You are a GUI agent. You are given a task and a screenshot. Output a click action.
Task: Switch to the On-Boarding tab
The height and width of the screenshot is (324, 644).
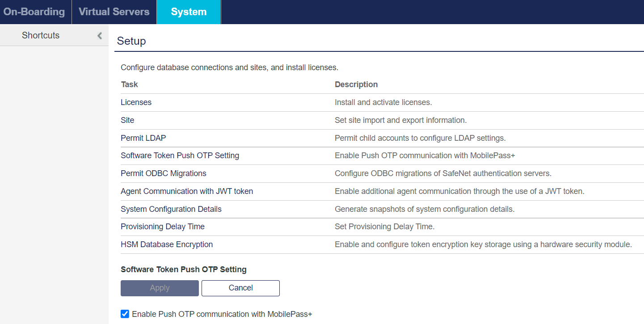click(x=34, y=12)
